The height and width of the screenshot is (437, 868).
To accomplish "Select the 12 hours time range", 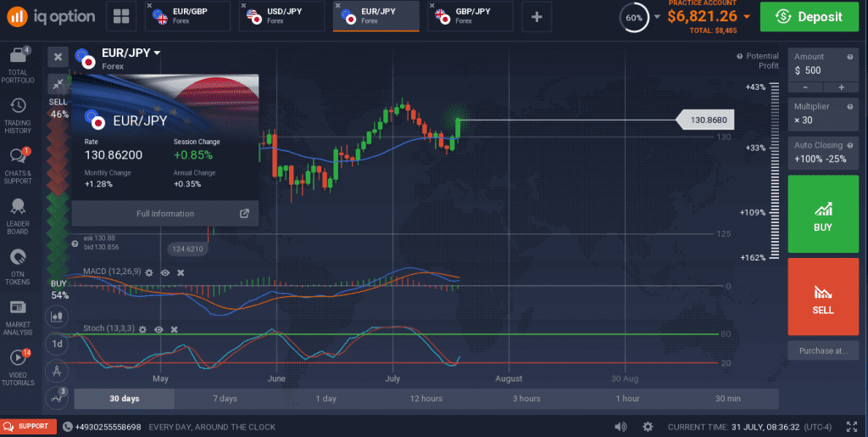I will [426, 399].
